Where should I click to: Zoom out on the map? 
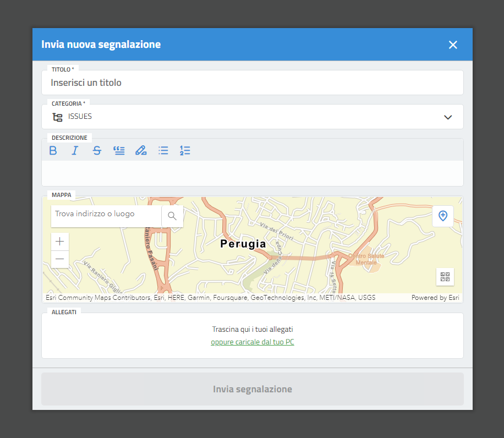tap(60, 259)
